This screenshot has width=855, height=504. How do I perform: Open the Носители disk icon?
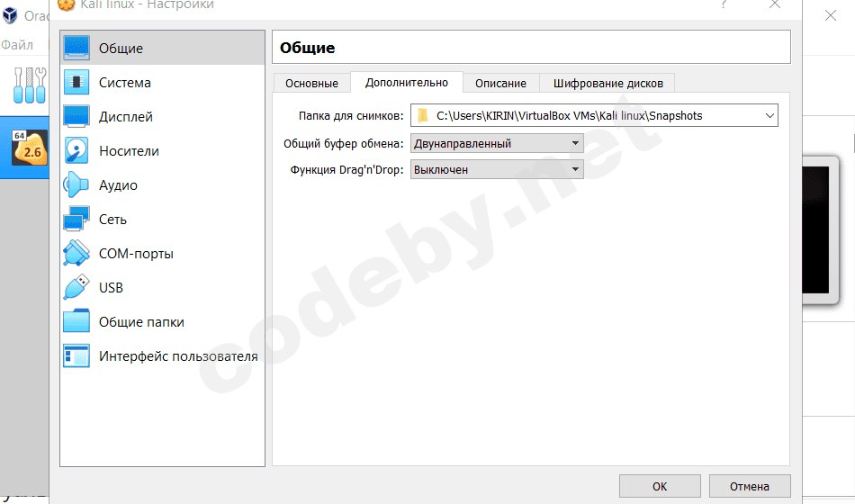coord(76,150)
